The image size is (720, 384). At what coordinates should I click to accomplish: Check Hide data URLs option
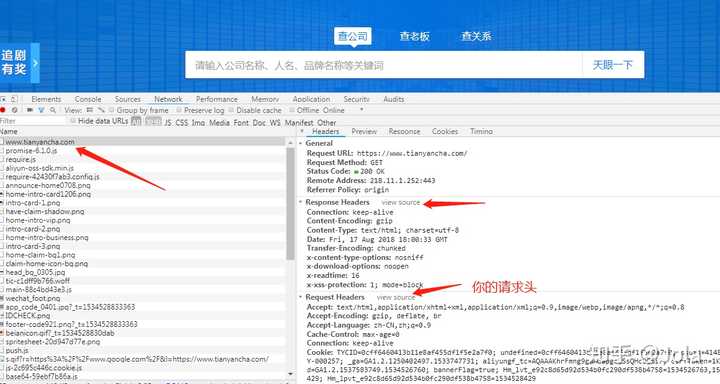coord(73,121)
